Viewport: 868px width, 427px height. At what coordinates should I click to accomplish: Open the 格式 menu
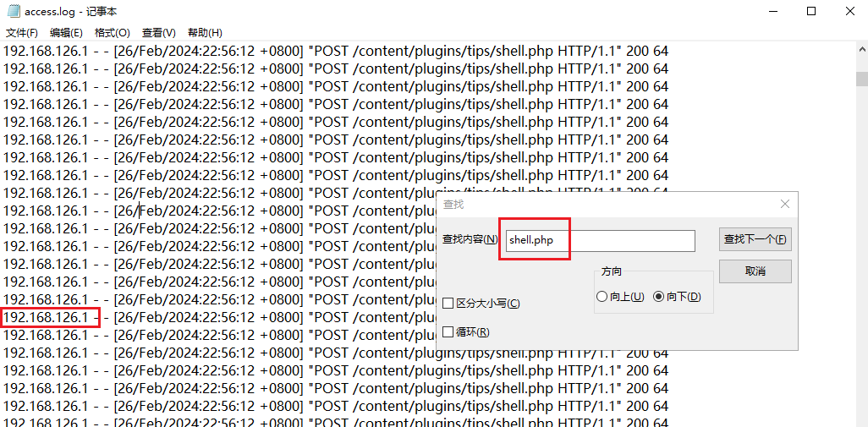[x=112, y=33]
